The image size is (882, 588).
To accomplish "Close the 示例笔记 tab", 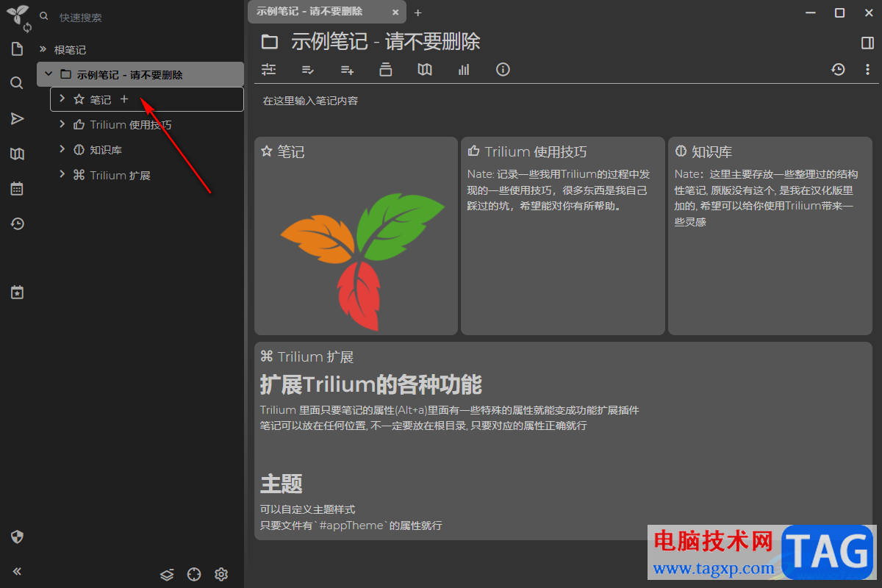I will pos(395,12).
